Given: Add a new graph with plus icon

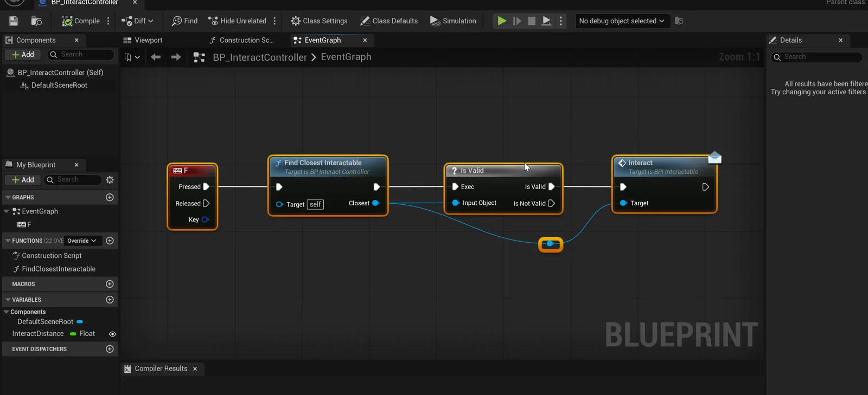Looking at the screenshot, I should [x=110, y=197].
